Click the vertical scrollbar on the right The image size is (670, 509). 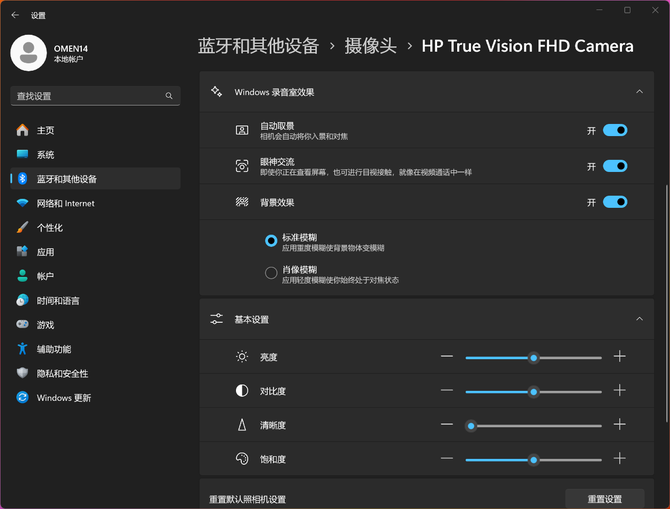pyautogui.click(x=666, y=303)
